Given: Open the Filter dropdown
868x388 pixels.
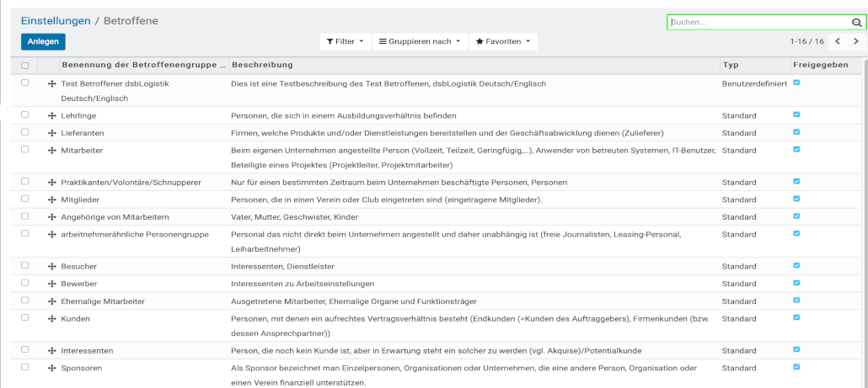Looking at the screenshot, I should pos(346,41).
